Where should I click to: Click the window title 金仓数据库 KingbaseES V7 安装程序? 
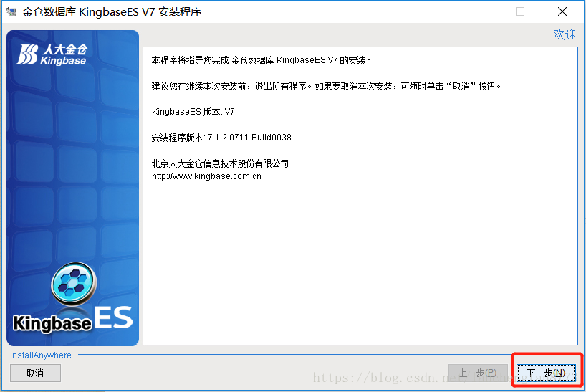click(x=112, y=12)
